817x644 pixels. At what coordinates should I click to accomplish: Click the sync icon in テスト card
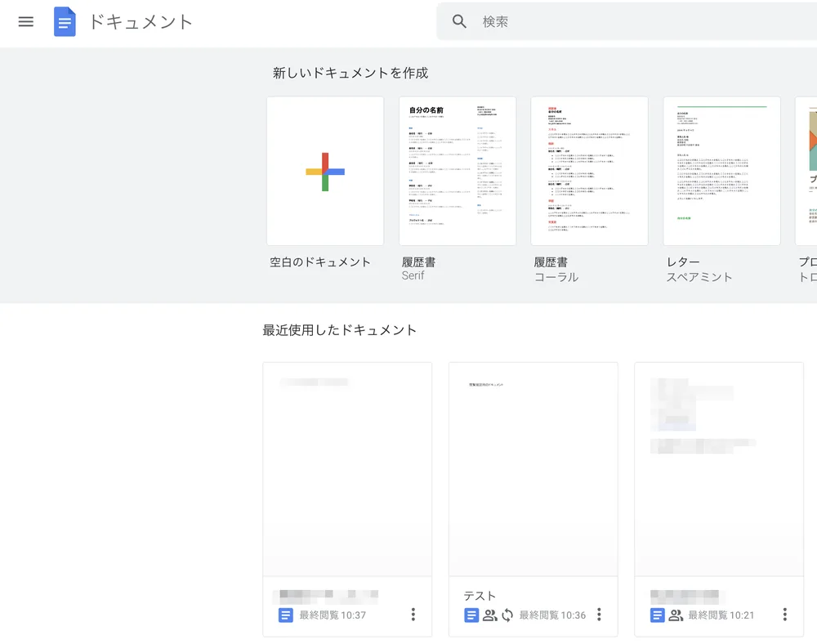click(507, 615)
